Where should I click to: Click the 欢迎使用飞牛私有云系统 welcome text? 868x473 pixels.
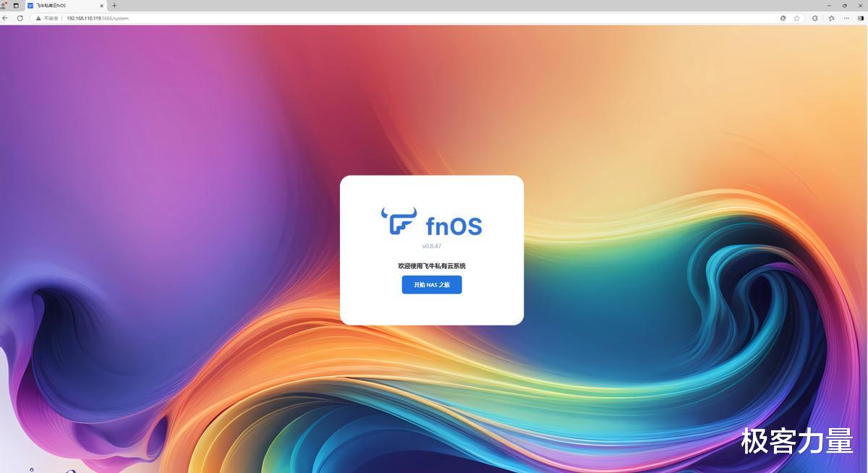click(x=432, y=266)
